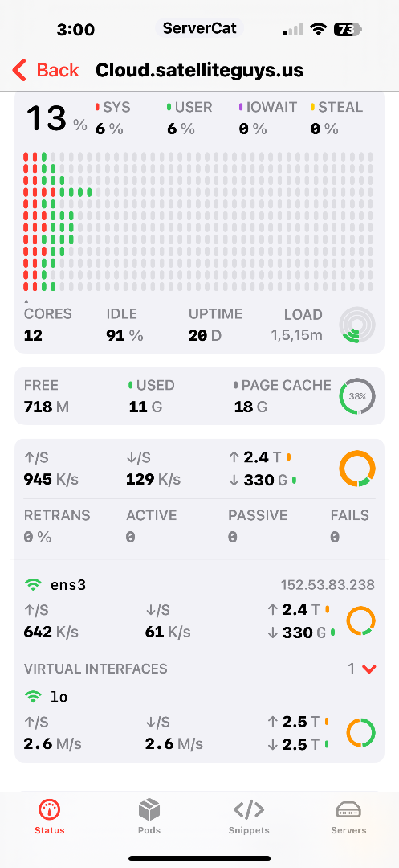Tap the orange total network traffic donut
Viewport: 399px width, 868px height.
(x=357, y=469)
